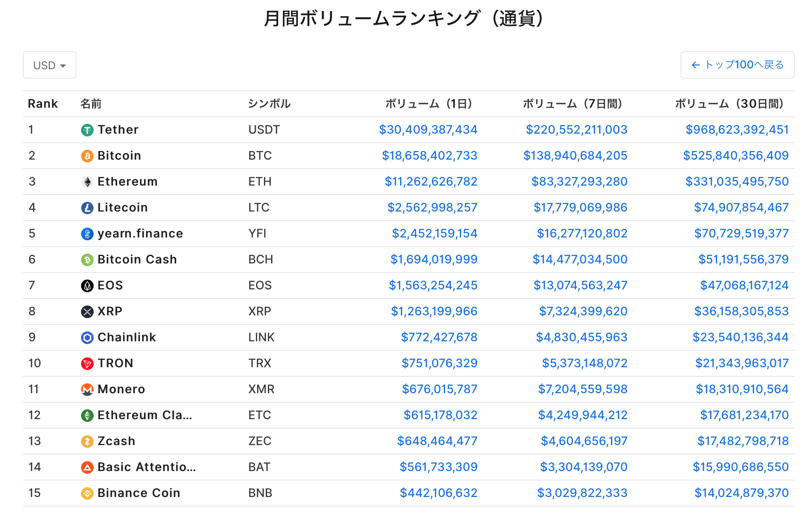Click the yearn.finance blue icon
Screen dimensions: 812x508
(x=87, y=234)
